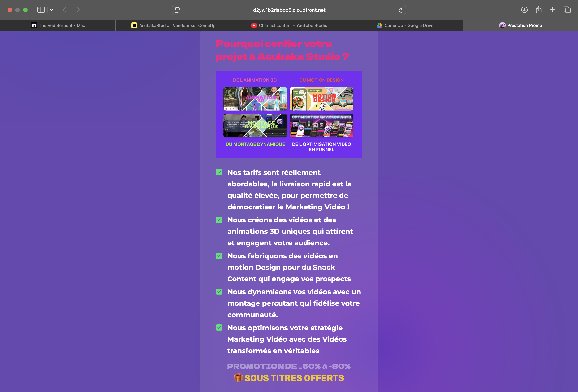
Task: Click DE L'OPTIMISATION VIDEO EN FUNNEL label
Action: (x=321, y=147)
